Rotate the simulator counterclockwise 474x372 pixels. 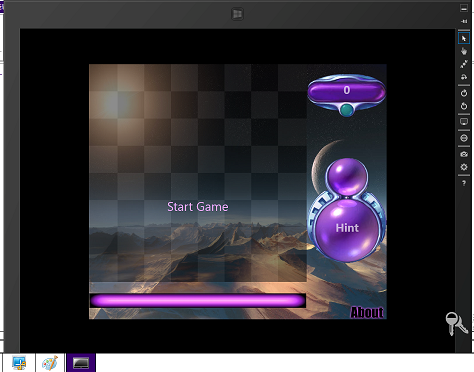[464, 106]
